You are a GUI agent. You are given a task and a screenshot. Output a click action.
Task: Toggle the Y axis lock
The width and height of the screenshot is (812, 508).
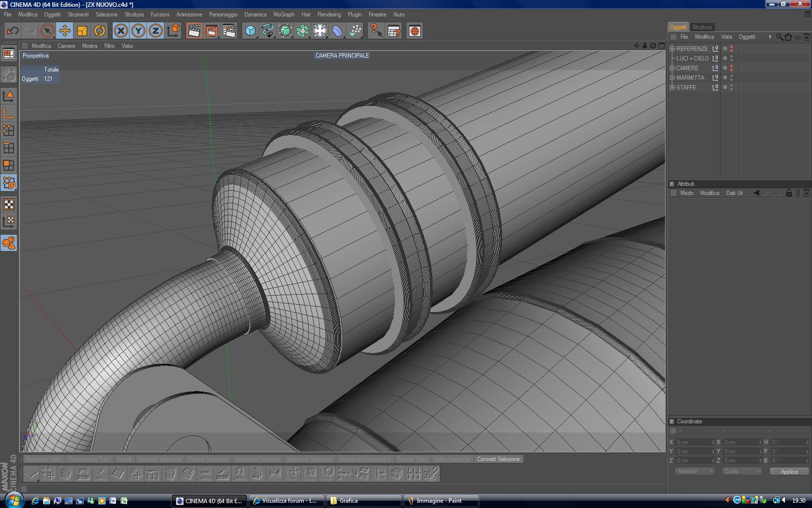tap(138, 31)
